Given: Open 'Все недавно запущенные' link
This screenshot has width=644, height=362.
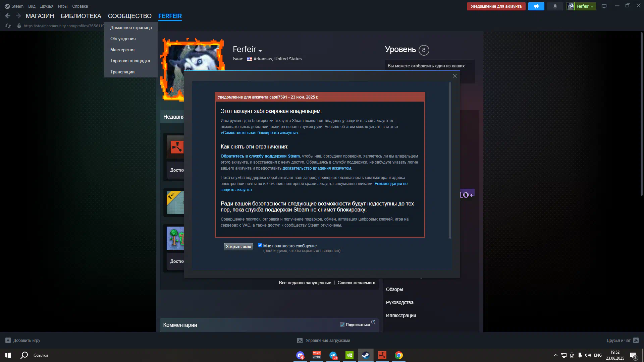Looking at the screenshot, I should tap(305, 283).
